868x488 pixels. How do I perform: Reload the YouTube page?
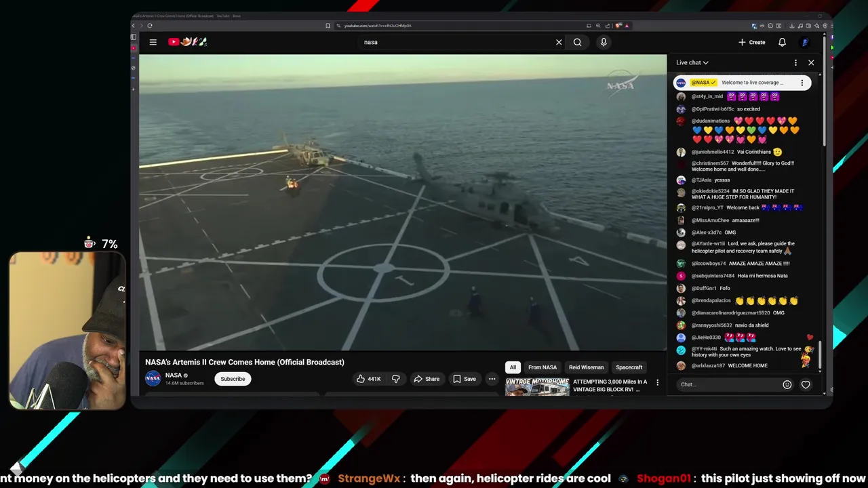coord(150,26)
